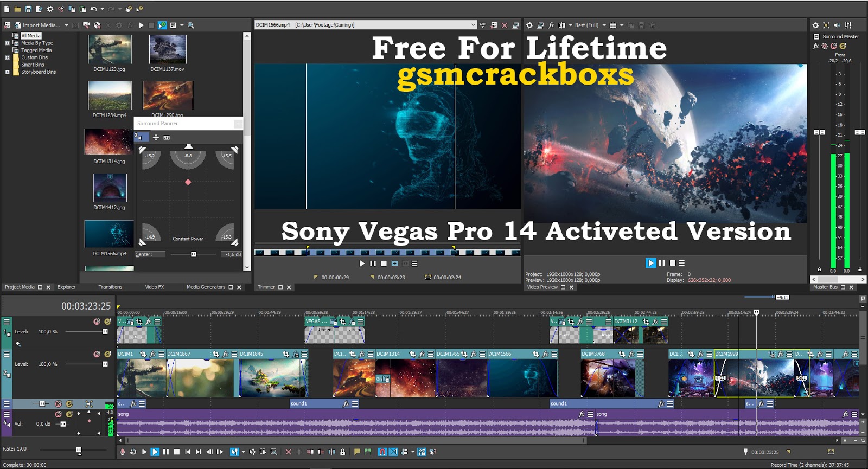Open Event Pan/Crop on DCIM1867 clip

[216, 354]
